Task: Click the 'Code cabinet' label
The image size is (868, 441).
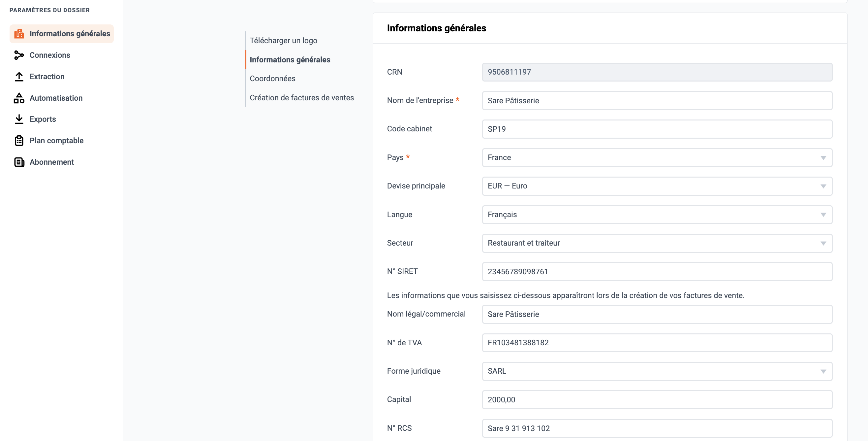Action: 409,129
